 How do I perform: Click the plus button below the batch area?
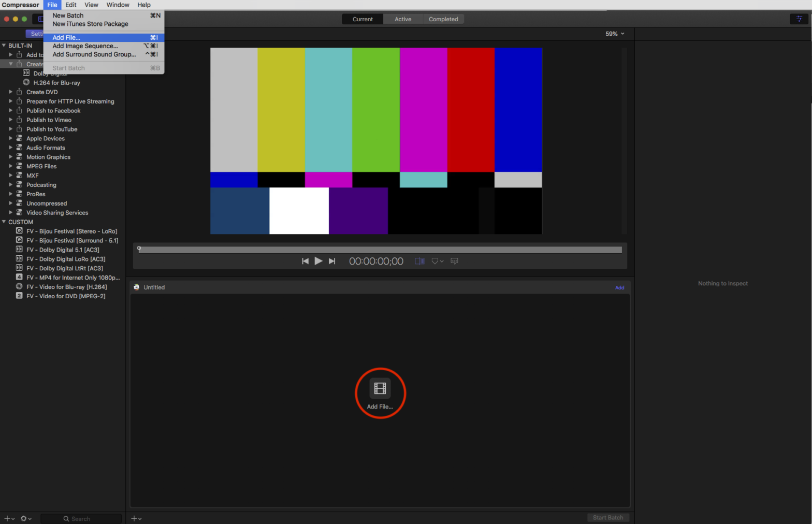pyautogui.click(x=136, y=518)
